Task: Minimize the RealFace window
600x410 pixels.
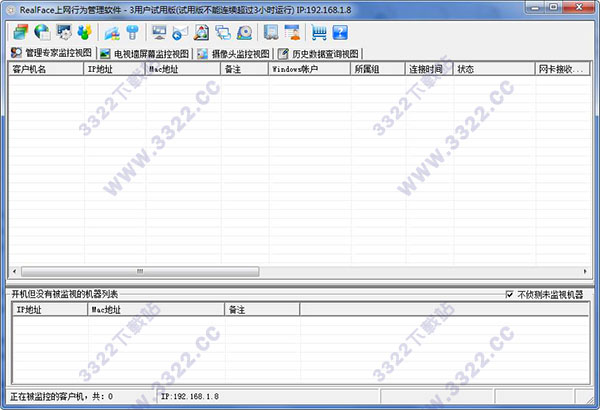Action: (535, 7)
